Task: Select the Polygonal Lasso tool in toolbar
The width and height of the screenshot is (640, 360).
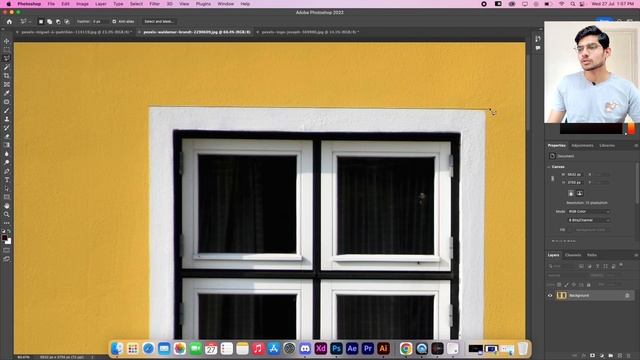Action: coord(7,58)
